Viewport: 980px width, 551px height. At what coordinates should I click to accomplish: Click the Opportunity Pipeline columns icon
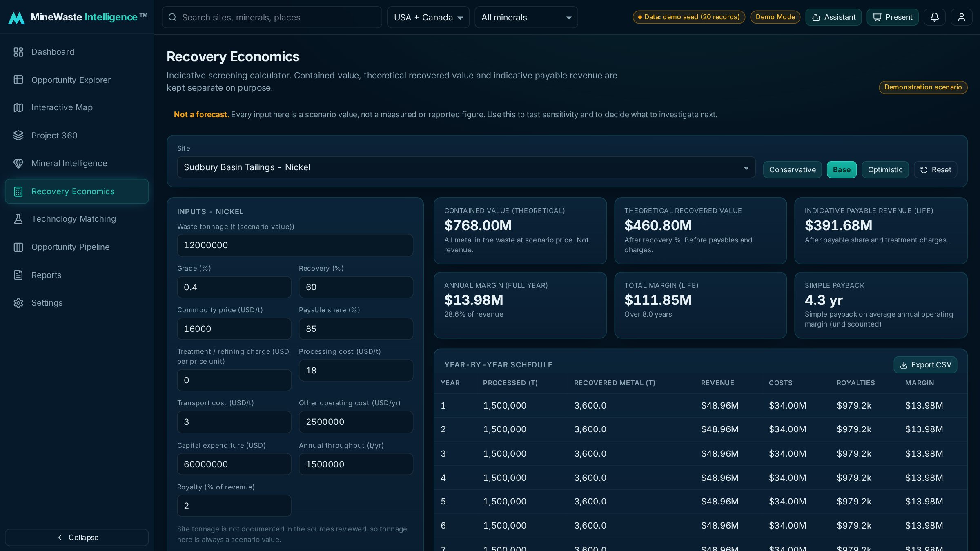click(x=18, y=247)
